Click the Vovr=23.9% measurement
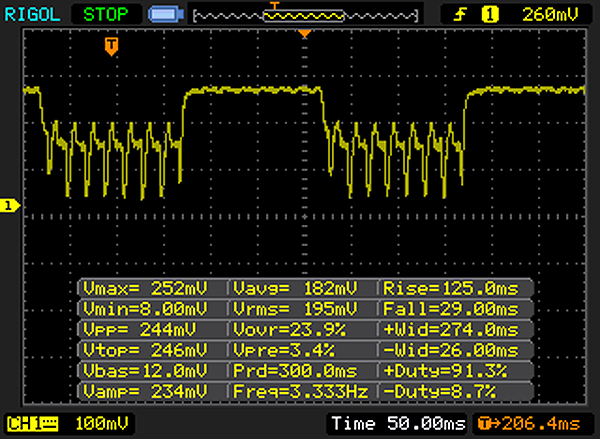 290,330
